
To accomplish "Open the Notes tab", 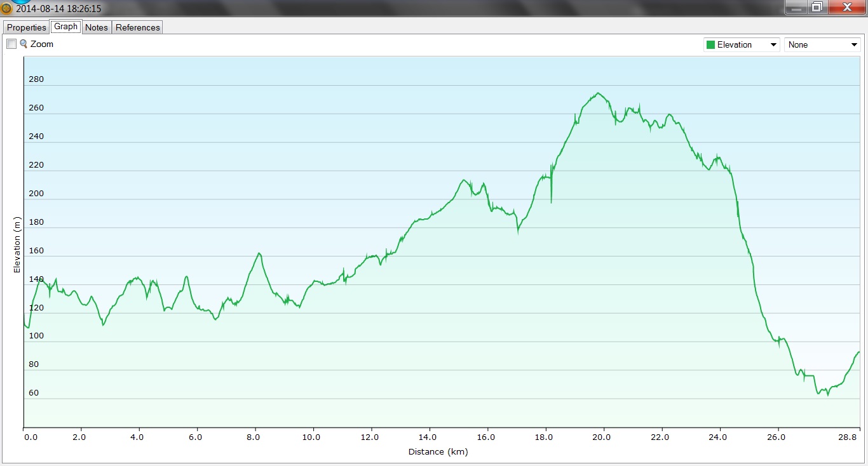I will click(x=97, y=27).
